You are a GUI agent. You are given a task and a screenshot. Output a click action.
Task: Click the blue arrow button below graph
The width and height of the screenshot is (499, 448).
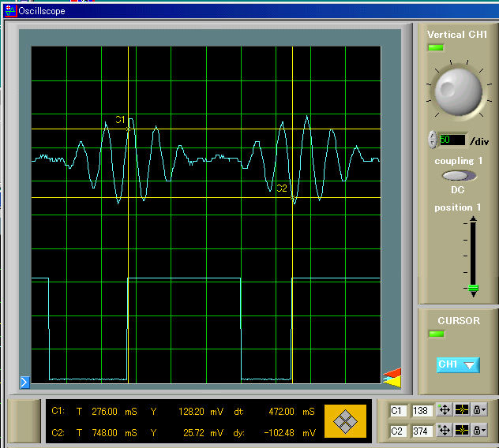(x=24, y=383)
